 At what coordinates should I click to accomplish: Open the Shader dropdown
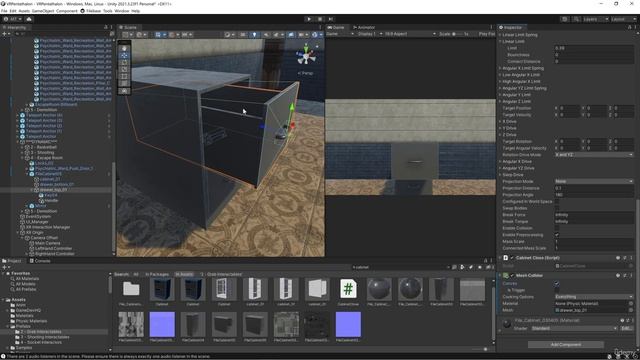coord(574,328)
